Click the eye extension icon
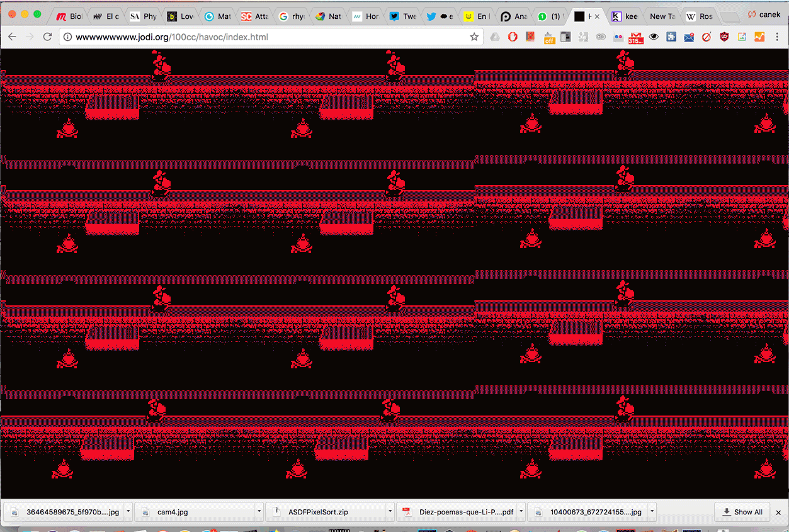 click(x=654, y=37)
